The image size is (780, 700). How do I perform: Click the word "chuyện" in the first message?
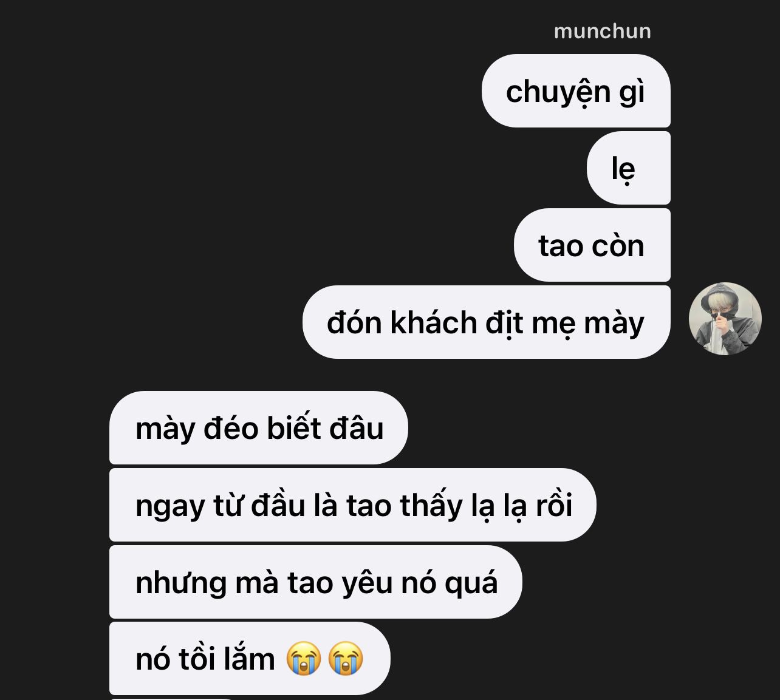pyautogui.click(x=558, y=93)
